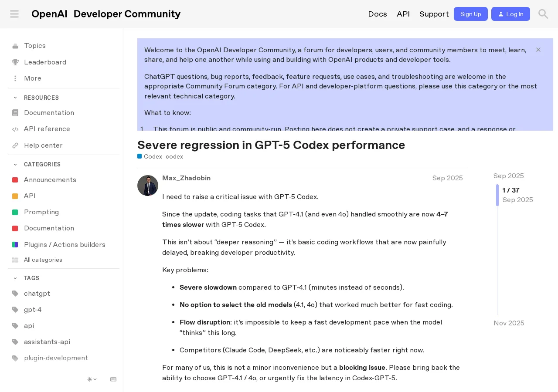Collapse the Categories section
The height and width of the screenshot is (392, 558).
coord(15,164)
